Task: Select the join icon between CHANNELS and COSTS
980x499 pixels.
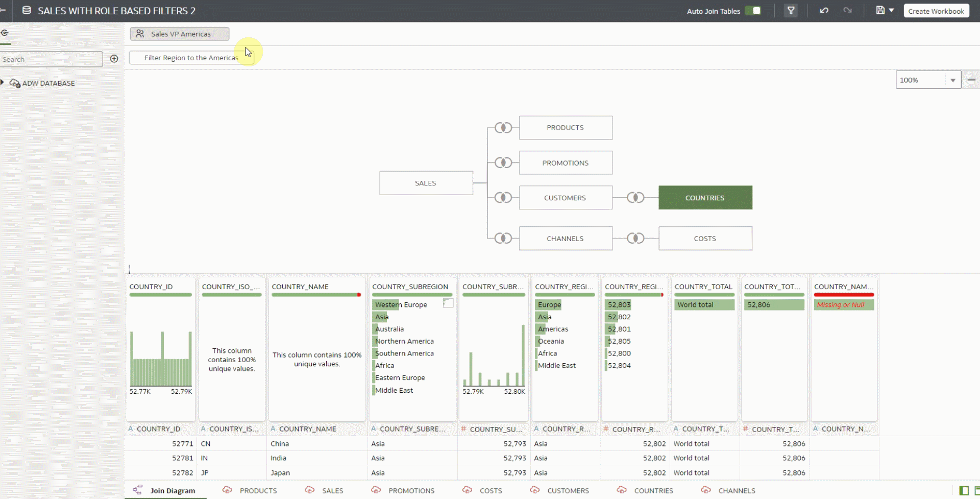Action: [x=635, y=238]
